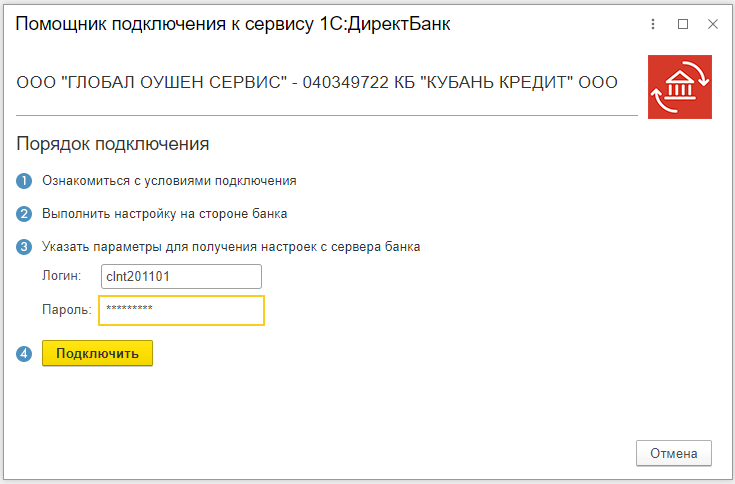The height and width of the screenshot is (484, 735).
Task: Focus the Пароль password field
Action: (x=181, y=310)
